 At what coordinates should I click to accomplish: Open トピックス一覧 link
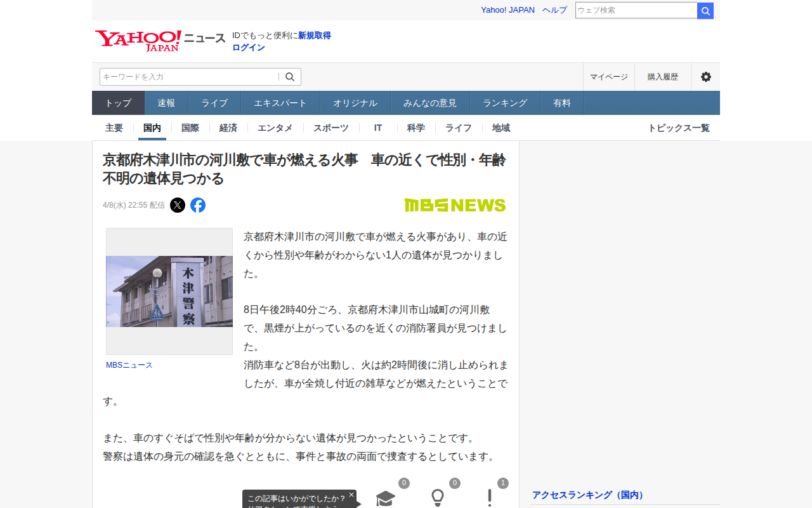(678, 128)
